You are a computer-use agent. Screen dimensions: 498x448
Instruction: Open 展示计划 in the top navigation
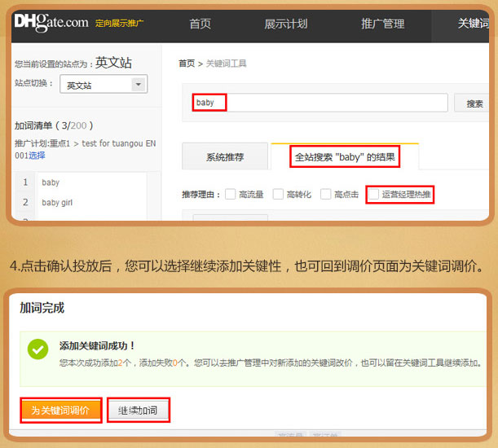285,24
